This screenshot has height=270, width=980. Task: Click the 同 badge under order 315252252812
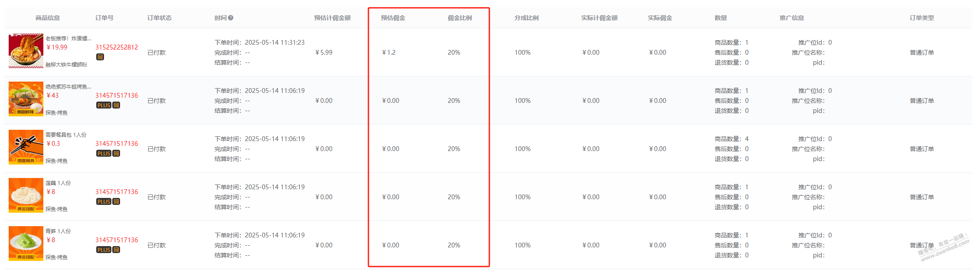(100, 57)
